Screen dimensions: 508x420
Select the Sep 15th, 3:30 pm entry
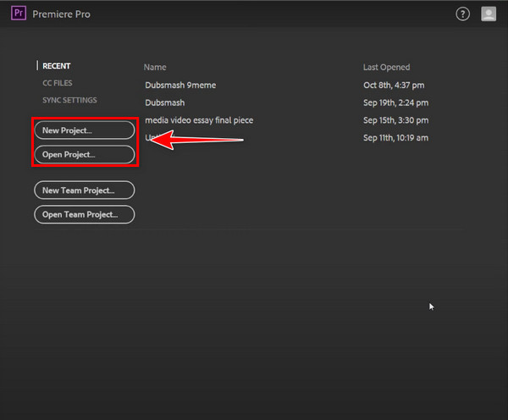click(396, 120)
